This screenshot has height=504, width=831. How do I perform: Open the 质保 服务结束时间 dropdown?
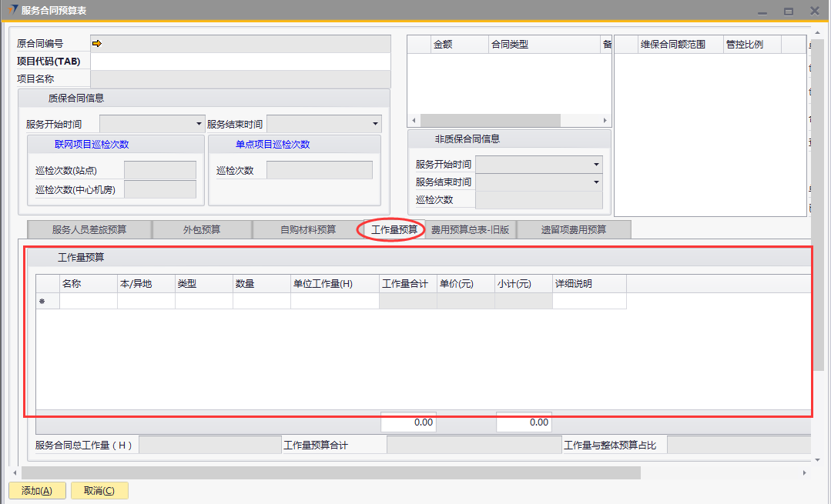375,124
